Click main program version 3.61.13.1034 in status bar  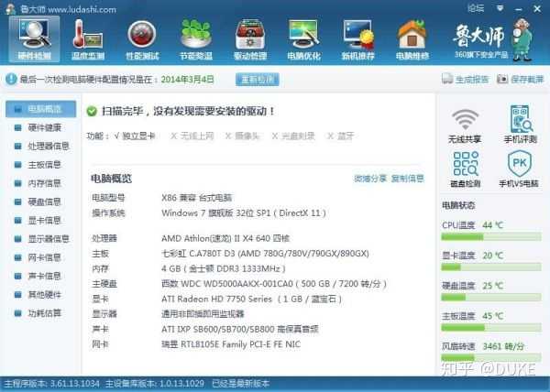(x=51, y=384)
